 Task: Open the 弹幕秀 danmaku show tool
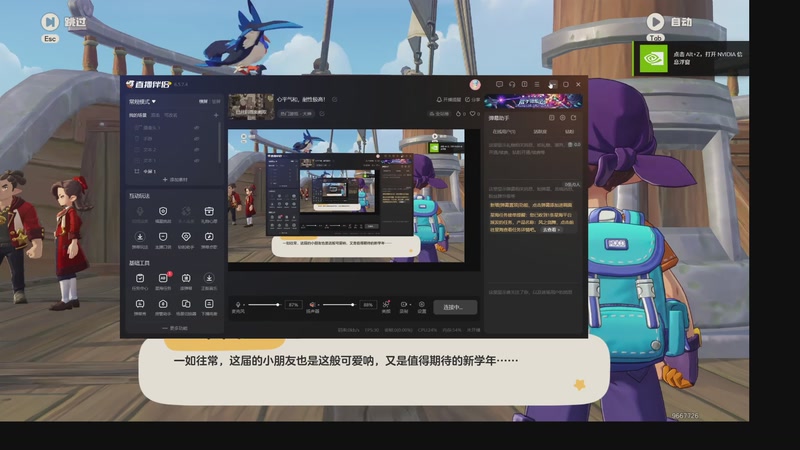140,307
